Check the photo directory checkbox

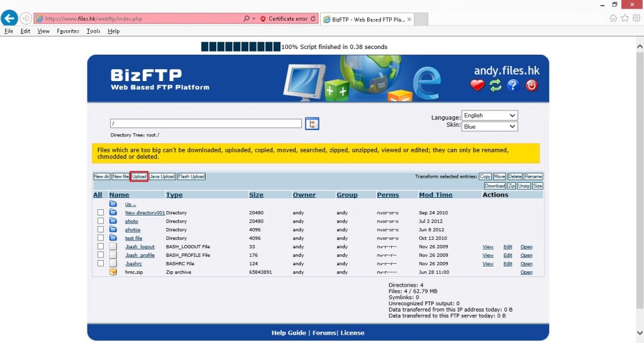[100, 220]
